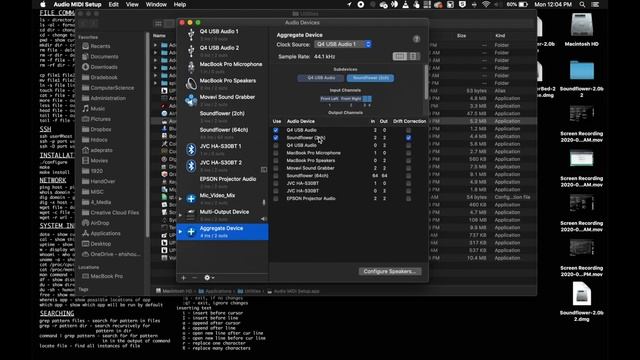Select the Q4 USB Audio 2 USB icon
The image size is (640, 360).
[191, 51]
